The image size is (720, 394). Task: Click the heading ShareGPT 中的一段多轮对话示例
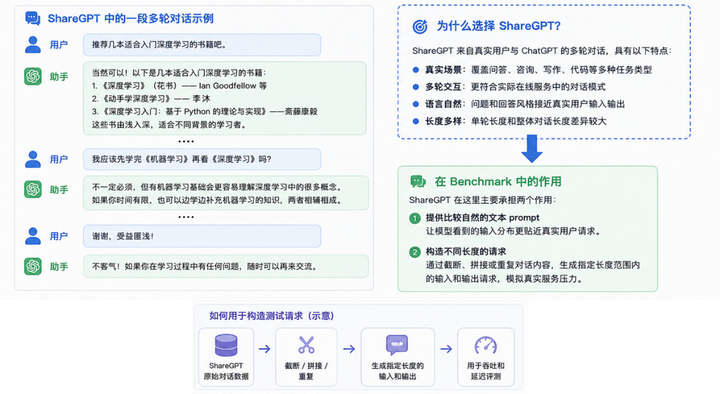point(131,19)
